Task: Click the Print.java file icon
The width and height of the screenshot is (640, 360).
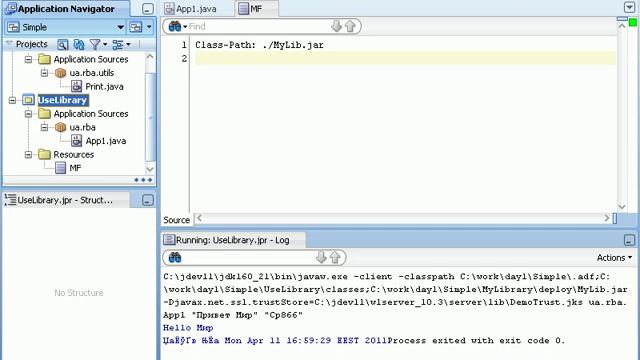Action: click(x=76, y=86)
